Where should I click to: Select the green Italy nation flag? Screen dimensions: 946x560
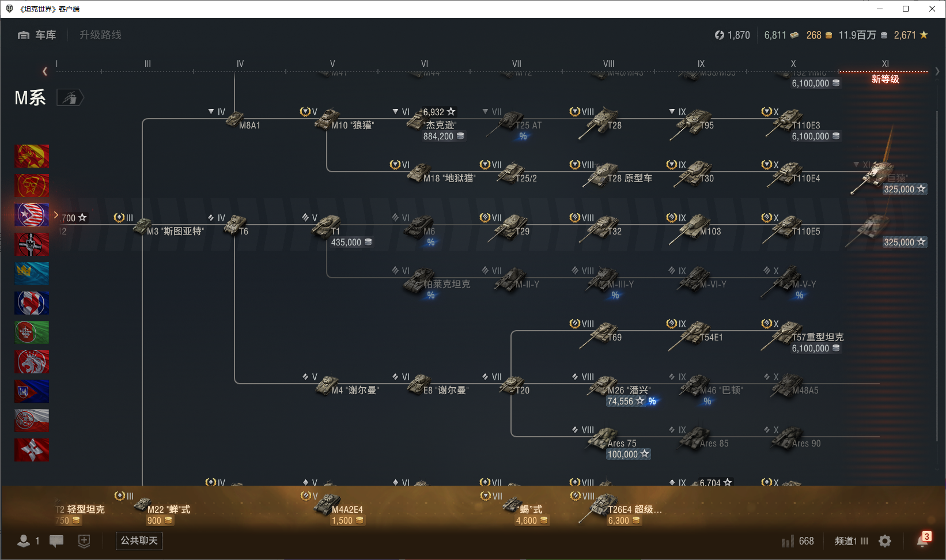point(32,332)
